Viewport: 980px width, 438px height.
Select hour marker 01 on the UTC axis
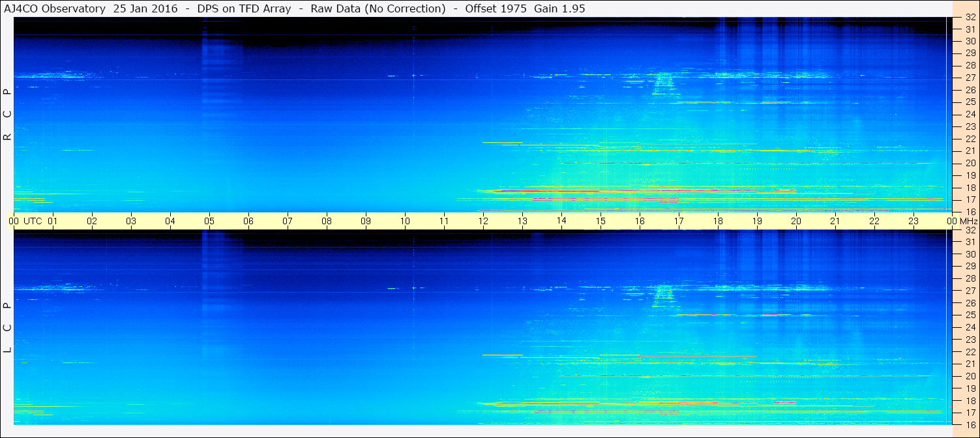53,221
